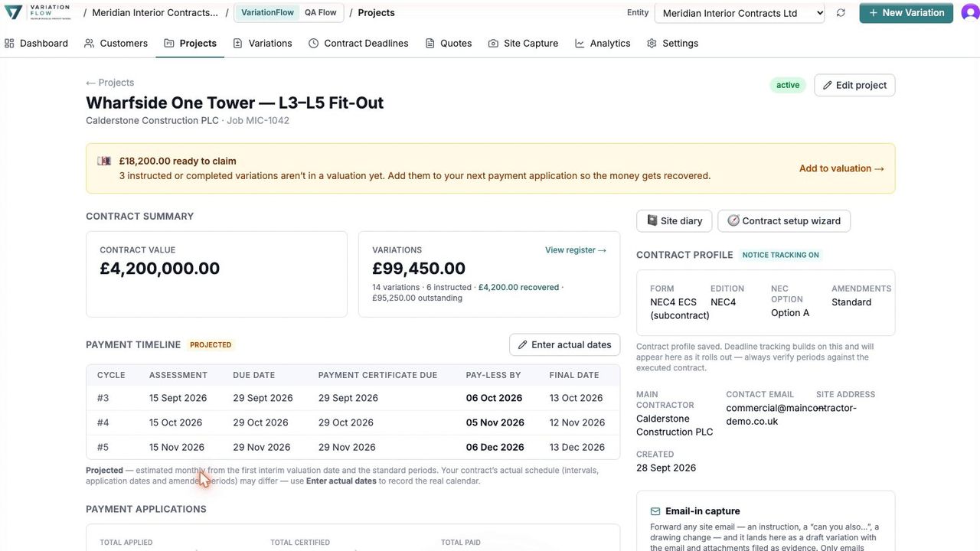Click the Notice Tracking On badge
980x551 pixels.
coord(781,255)
